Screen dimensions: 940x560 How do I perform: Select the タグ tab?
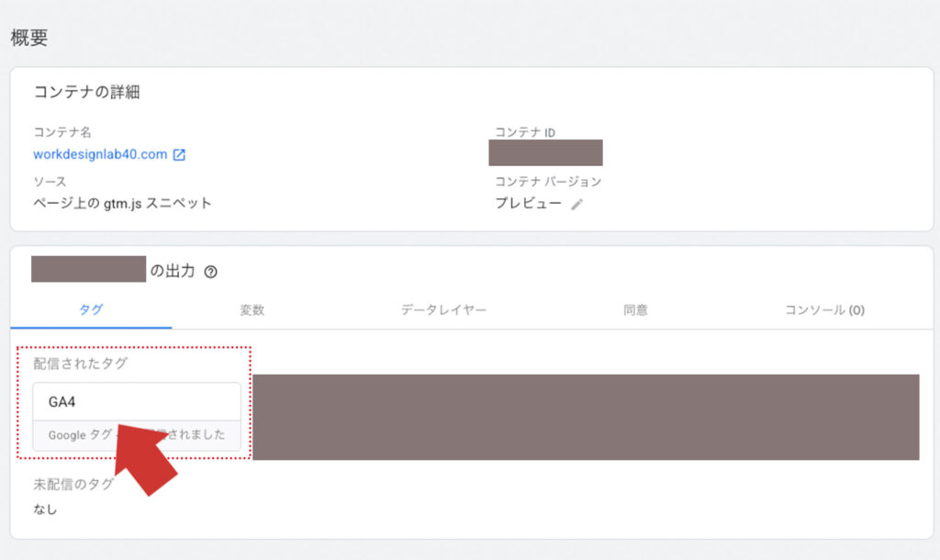click(92, 310)
